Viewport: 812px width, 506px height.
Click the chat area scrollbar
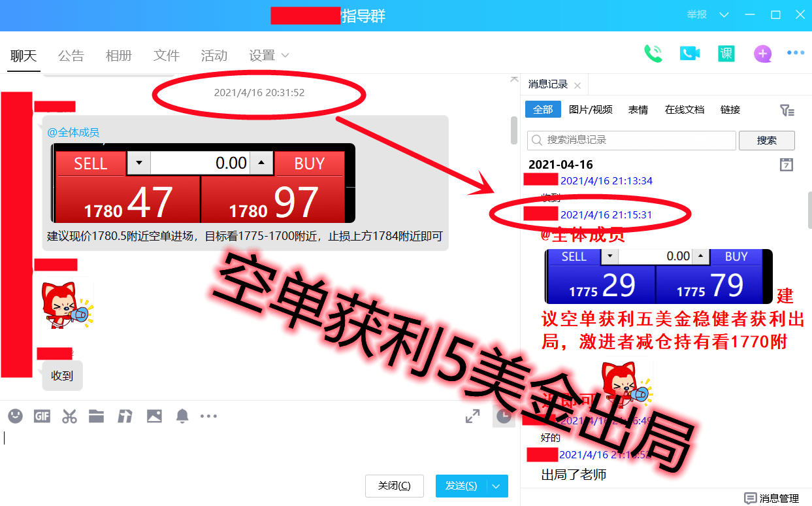pyautogui.click(x=514, y=130)
